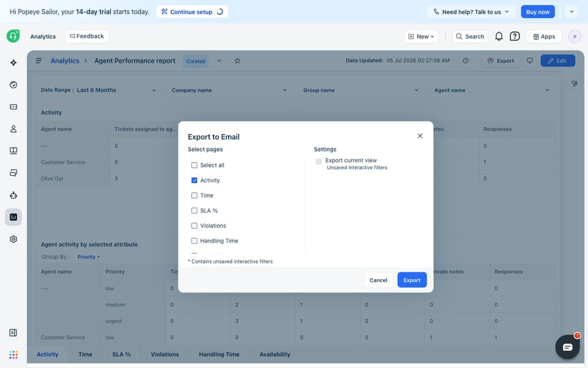This screenshot has height=368, width=588.
Task: Click Cancel in the export dialog
Action: click(x=378, y=280)
